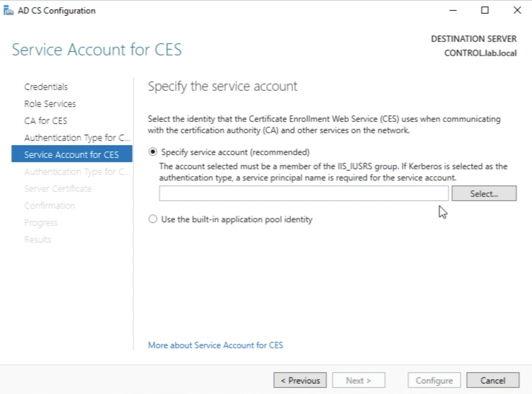Close the AD CS Configuration wizard
Screen dimensions: 532x394
pos(517,11)
